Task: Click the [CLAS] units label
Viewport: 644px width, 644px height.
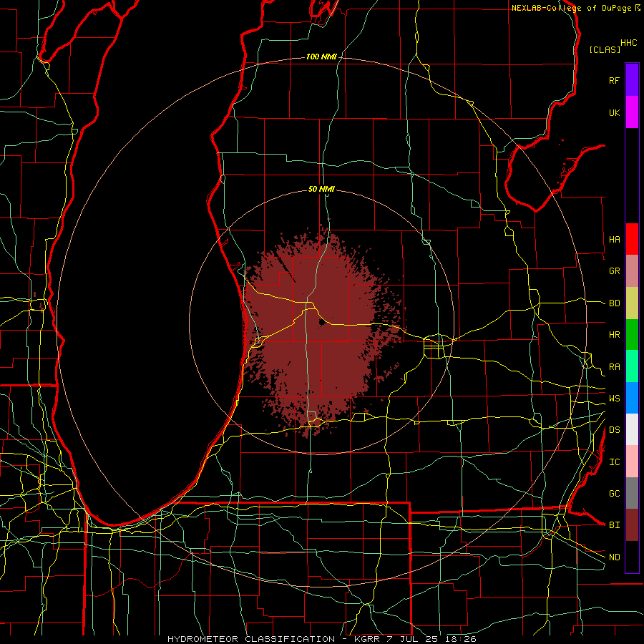Action: (x=605, y=49)
